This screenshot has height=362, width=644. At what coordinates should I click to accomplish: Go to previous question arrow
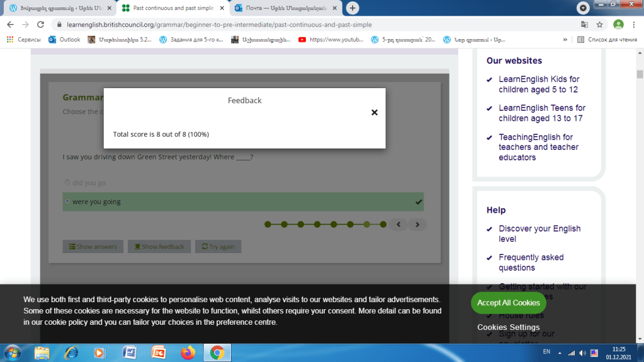pyautogui.click(x=397, y=224)
